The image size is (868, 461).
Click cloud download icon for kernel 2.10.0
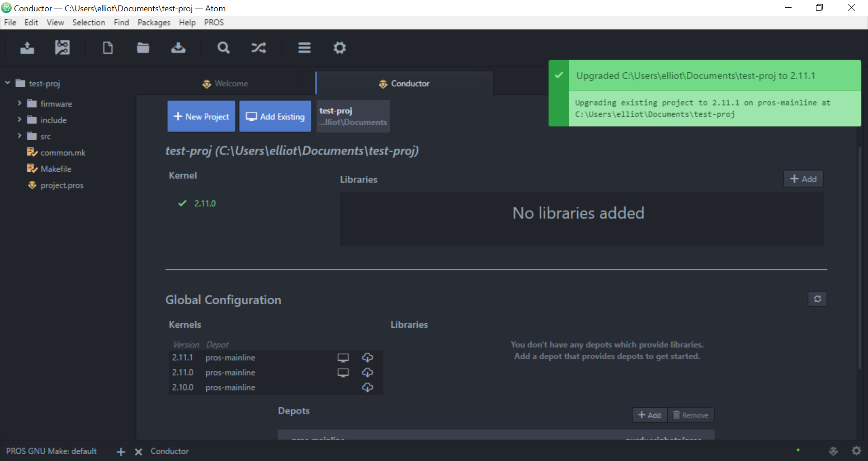coord(368,387)
